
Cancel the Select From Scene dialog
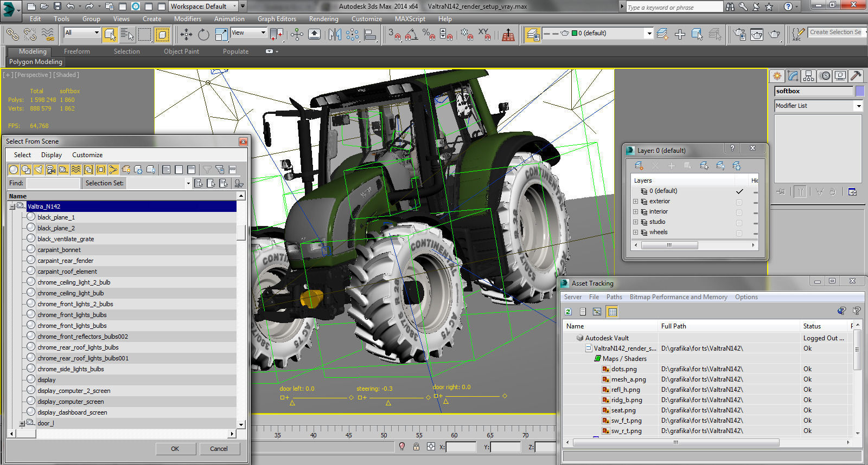coord(219,449)
